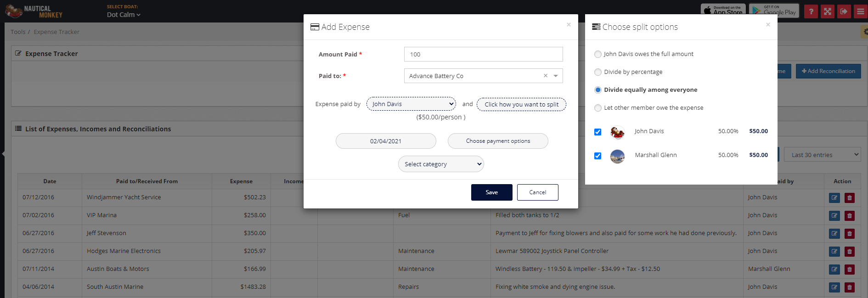Delete the VIP Marina expense entry
This screenshot has width=868, height=298.
pyautogui.click(x=850, y=216)
